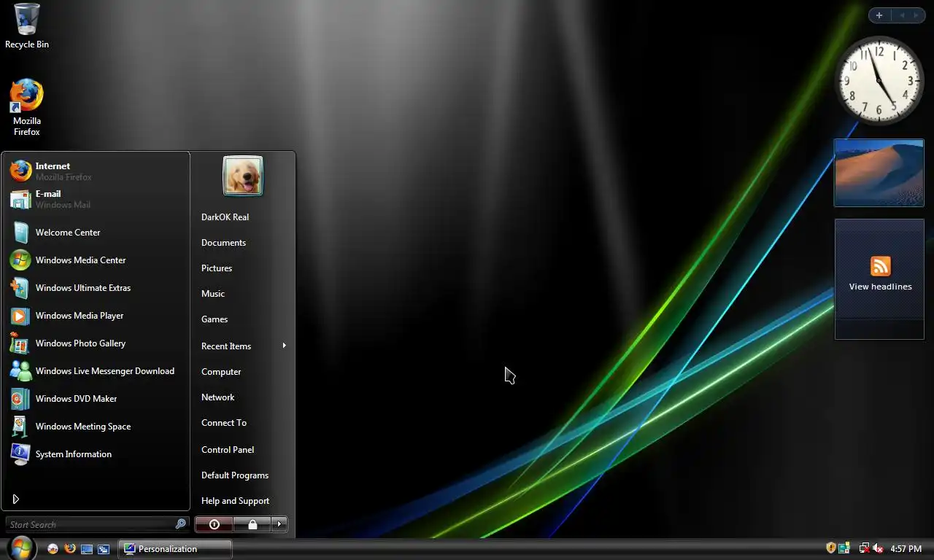Viewport: 934px width, 560px height.
Task: Expand shutdown options arrow beside lock
Action: click(x=279, y=524)
